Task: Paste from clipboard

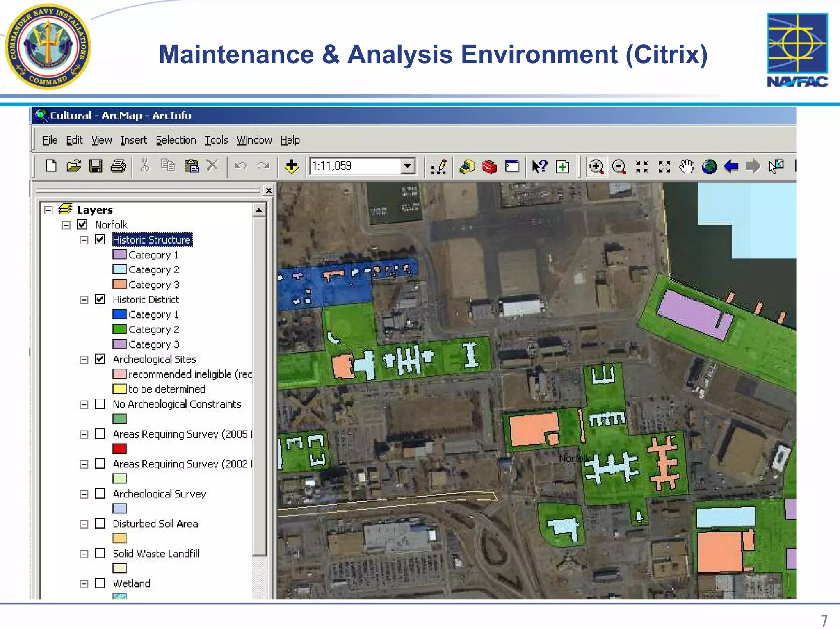Action: pos(191,166)
